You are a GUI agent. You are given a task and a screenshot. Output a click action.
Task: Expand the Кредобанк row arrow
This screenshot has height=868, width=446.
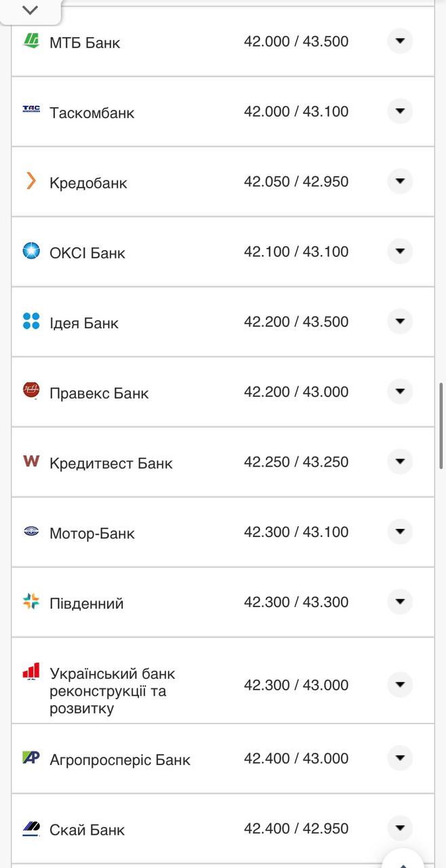400,181
